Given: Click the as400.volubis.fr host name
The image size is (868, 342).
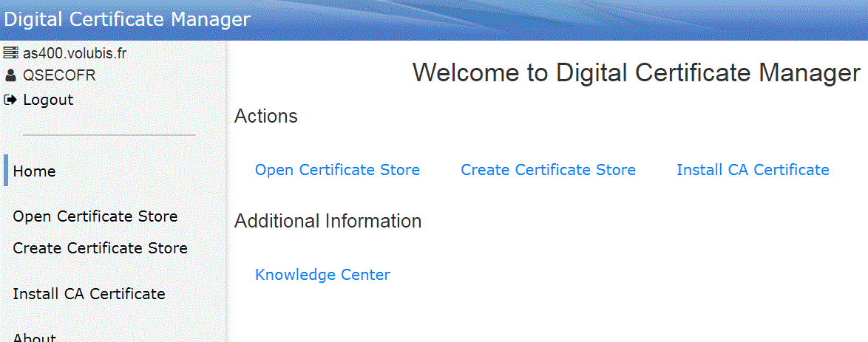Looking at the screenshot, I should coord(75,54).
